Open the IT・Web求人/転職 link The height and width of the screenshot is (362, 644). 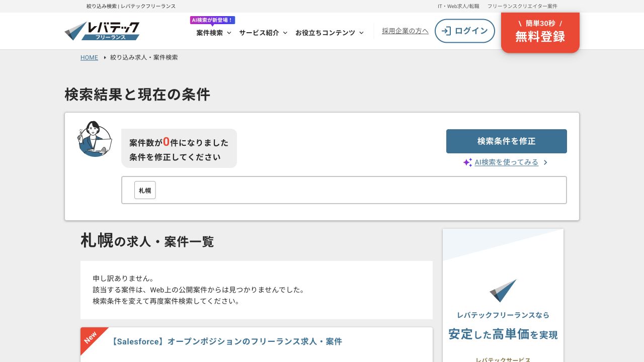point(458,6)
